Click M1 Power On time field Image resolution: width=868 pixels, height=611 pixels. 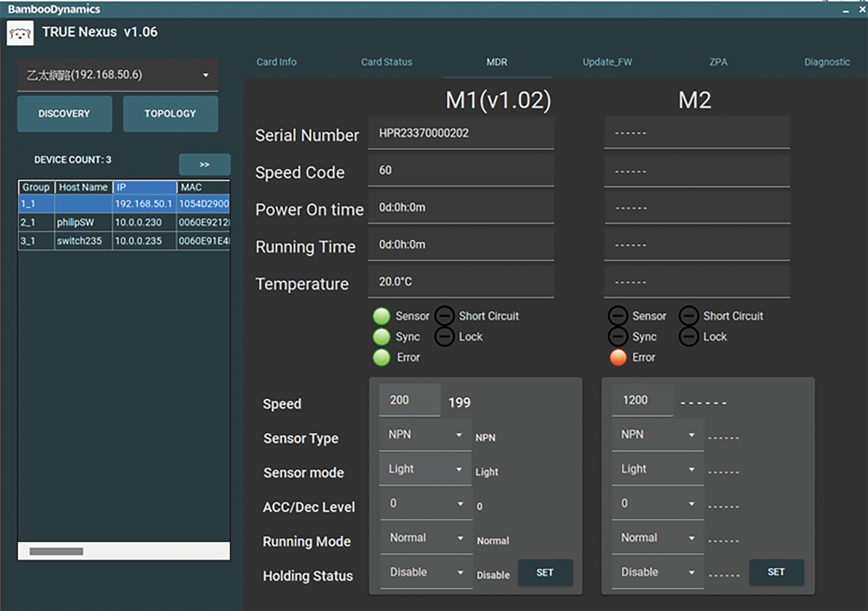(461, 208)
